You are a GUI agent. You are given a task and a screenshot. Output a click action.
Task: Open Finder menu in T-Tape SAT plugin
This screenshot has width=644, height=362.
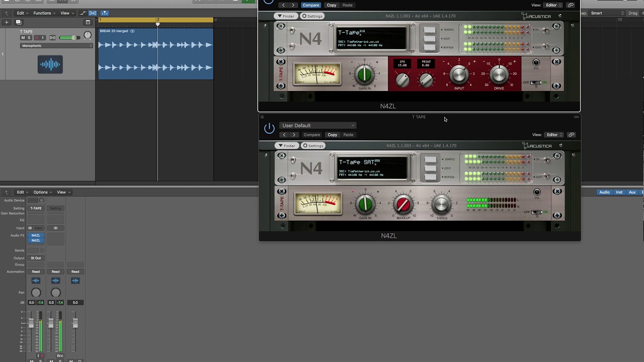pos(286,146)
